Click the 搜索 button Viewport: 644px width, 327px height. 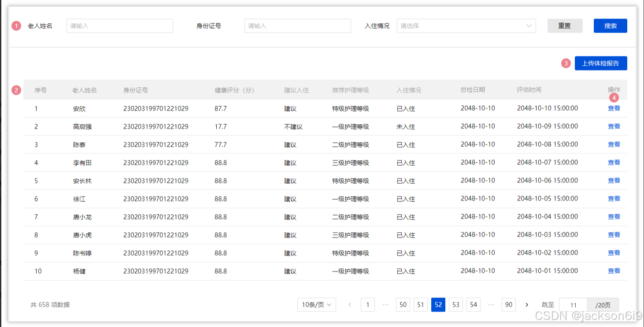pos(611,26)
